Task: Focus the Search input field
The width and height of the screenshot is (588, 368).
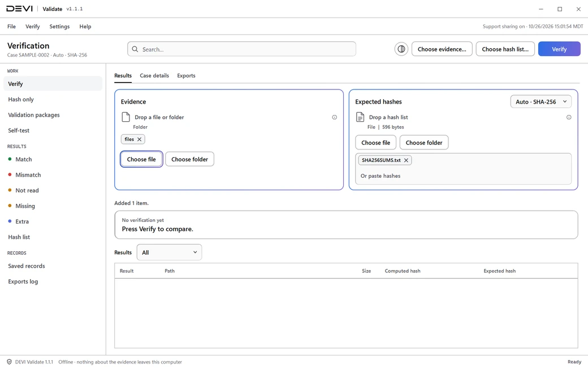Action: [241, 49]
